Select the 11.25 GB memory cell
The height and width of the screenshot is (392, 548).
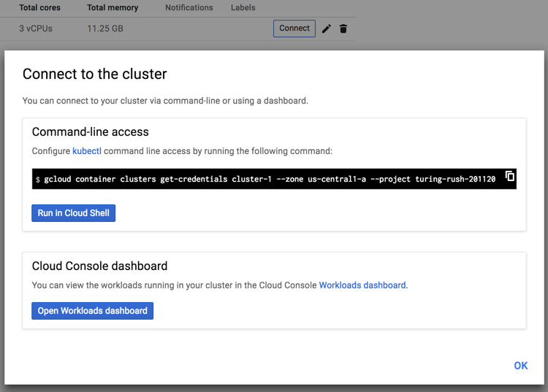(105, 28)
